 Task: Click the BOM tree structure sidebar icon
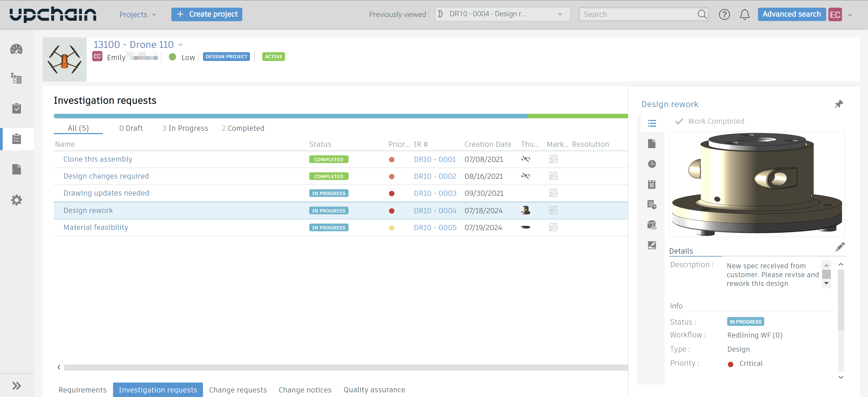[16, 78]
